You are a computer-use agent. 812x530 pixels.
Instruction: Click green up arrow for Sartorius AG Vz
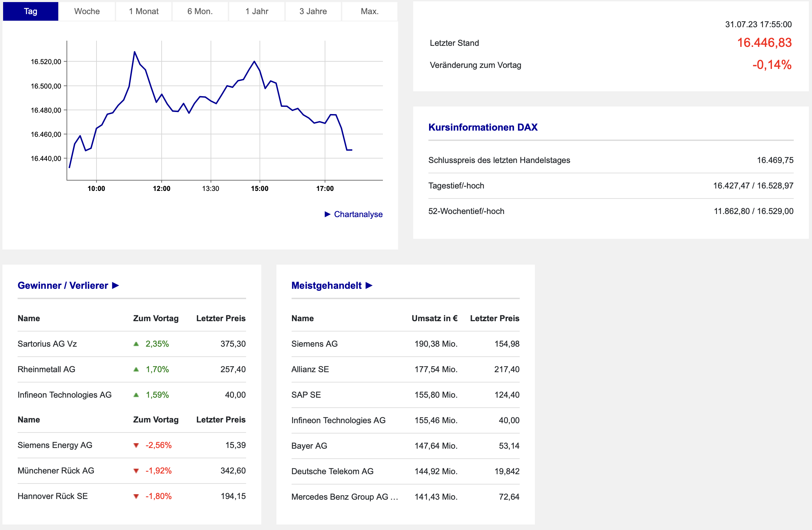[x=136, y=344]
